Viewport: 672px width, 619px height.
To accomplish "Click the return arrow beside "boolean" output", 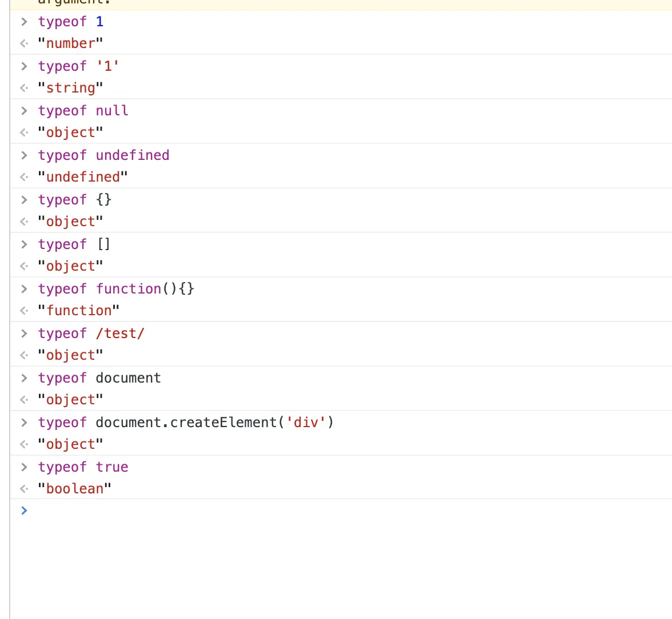I will [24, 489].
